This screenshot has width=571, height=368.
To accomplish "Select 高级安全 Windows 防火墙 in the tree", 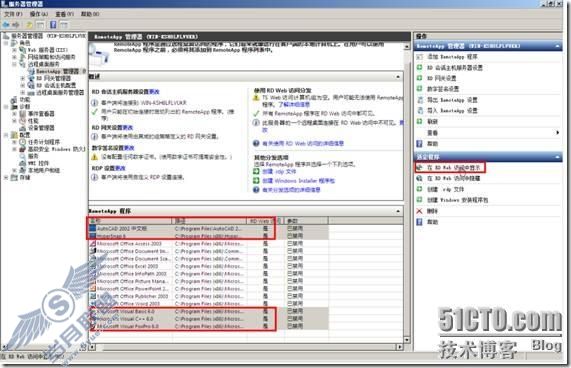I will pyautogui.click(x=56, y=149).
